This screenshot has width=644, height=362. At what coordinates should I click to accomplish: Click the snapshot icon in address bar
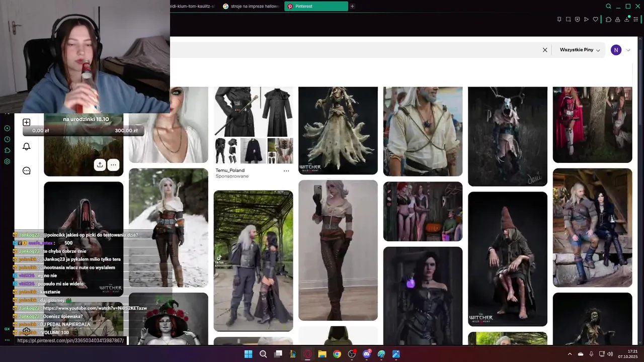568,19
